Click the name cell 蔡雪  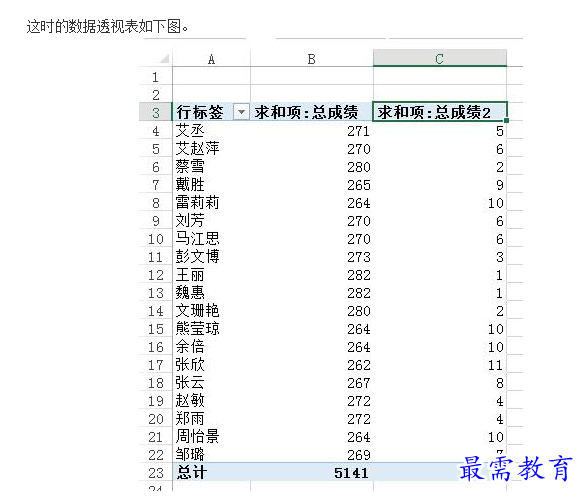pos(190,166)
